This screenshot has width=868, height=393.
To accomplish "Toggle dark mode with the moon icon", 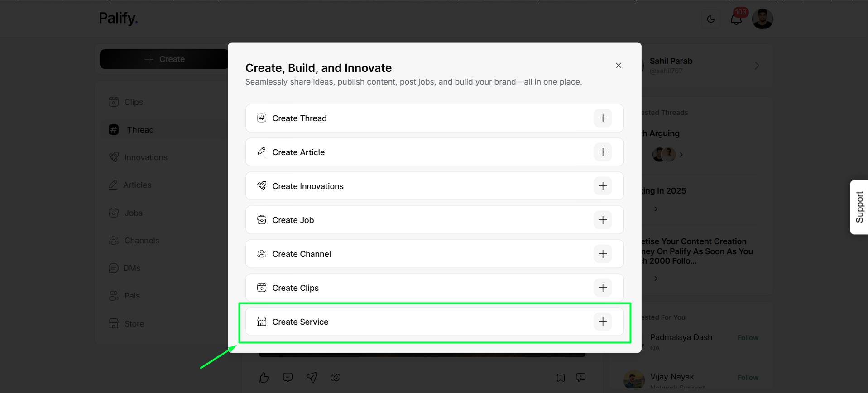I will [x=711, y=19].
